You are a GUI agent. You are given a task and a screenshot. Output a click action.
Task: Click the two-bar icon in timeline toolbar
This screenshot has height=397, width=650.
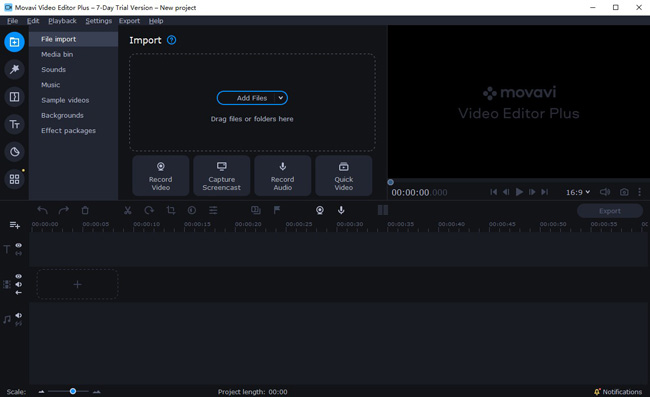[383, 210]
